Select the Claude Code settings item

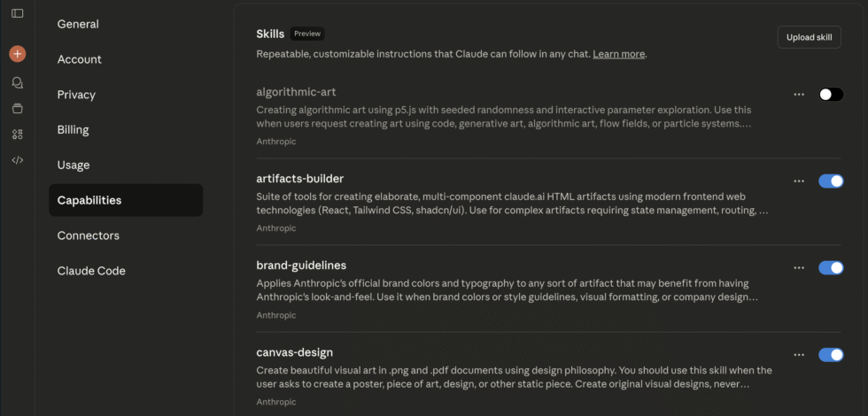(x=91, y=271)
